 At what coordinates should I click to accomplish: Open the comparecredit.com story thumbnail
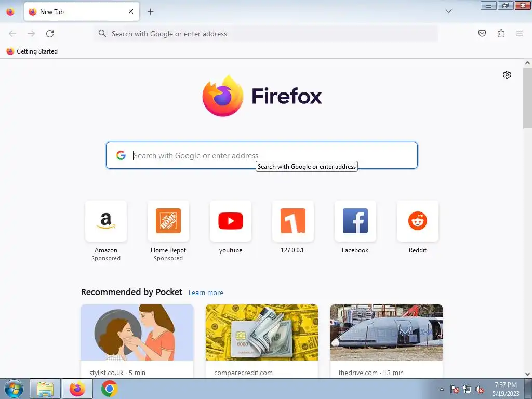(x=262, y=332)
